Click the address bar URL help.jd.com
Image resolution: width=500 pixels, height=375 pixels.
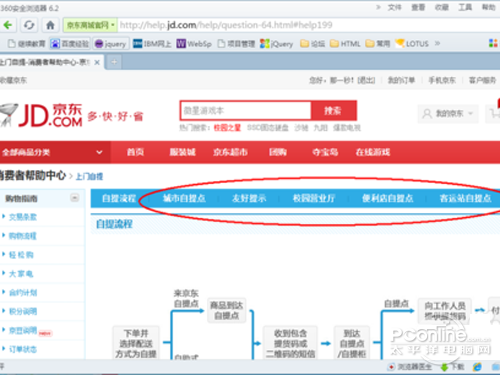pos(226,25)
